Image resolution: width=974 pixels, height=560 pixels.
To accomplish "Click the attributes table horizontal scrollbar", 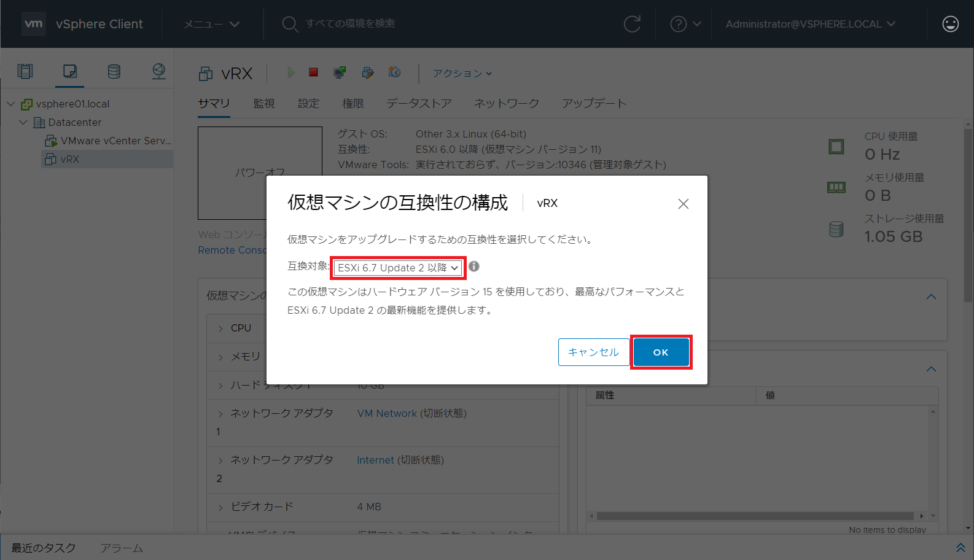I will coord(755,516).
